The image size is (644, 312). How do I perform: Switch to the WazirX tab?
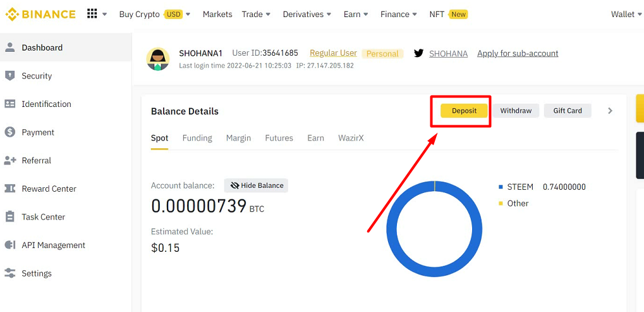click(351, 138)
